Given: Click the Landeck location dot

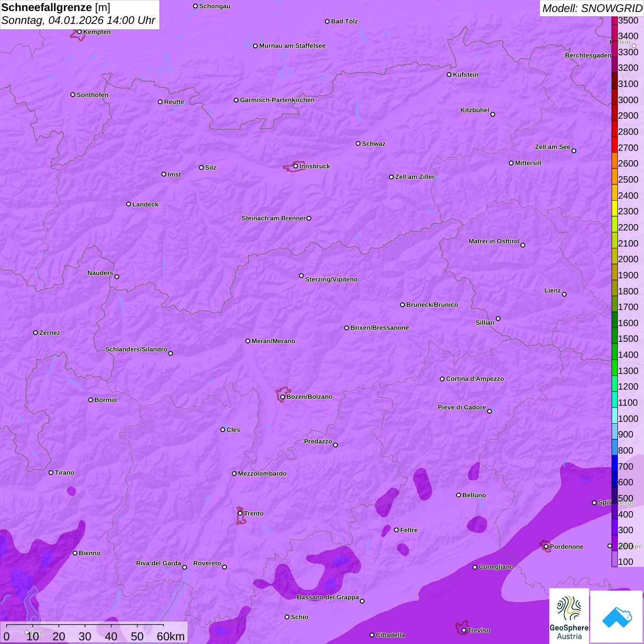Looking at the screenshot, I should 128,204.
